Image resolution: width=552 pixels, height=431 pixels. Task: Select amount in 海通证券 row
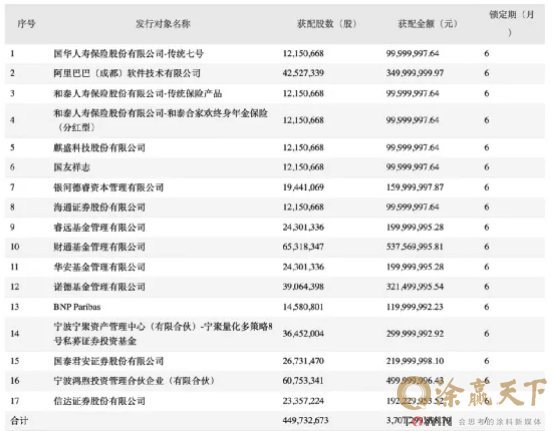tap(412, 207)
